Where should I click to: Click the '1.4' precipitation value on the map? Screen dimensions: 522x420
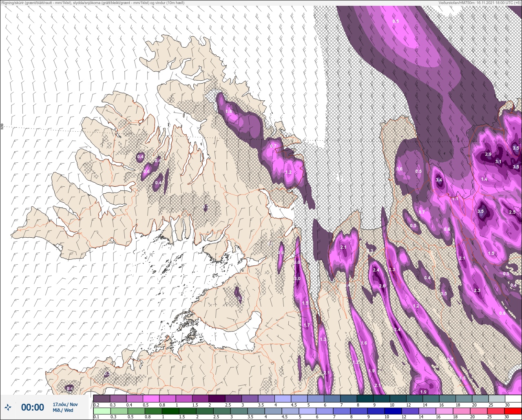484,179
